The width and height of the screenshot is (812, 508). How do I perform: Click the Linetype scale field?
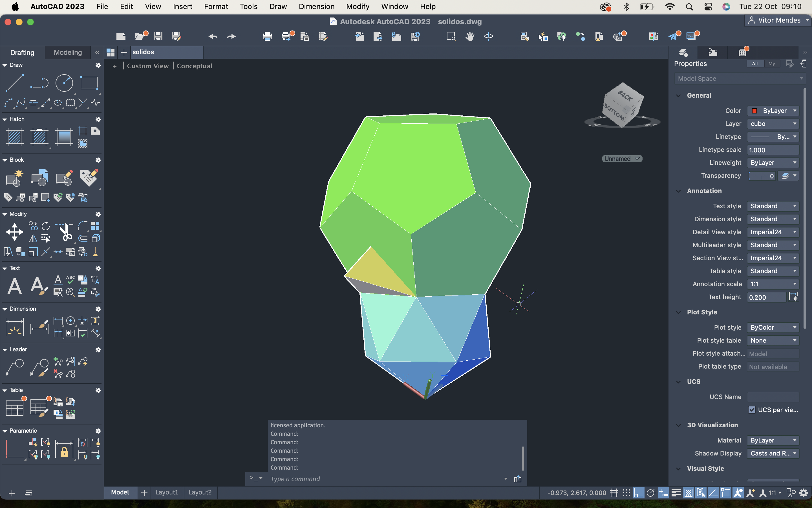pos(773,150)
